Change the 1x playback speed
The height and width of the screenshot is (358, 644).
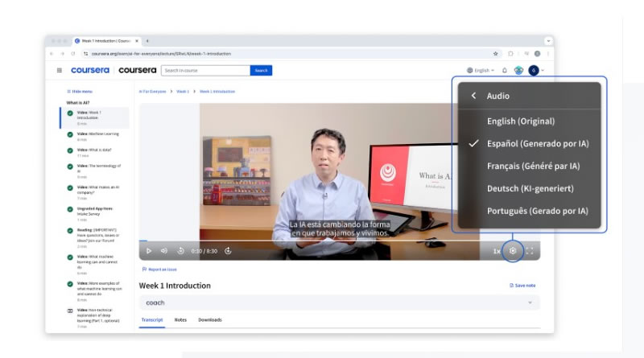click(x=497, y=251)
